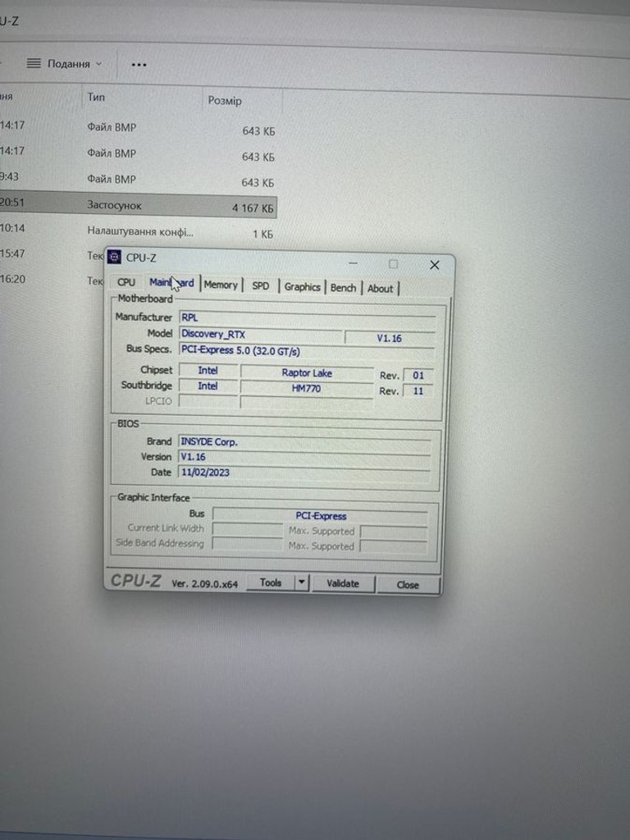Open the SPD tab
Image resolution: width=630 pixels, height=840 pixels.
260,285
